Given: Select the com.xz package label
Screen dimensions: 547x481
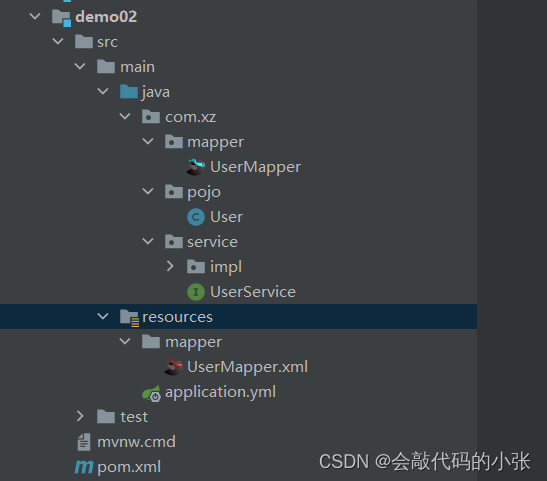Looking at the screenshot, I should [x=190, y=117].
